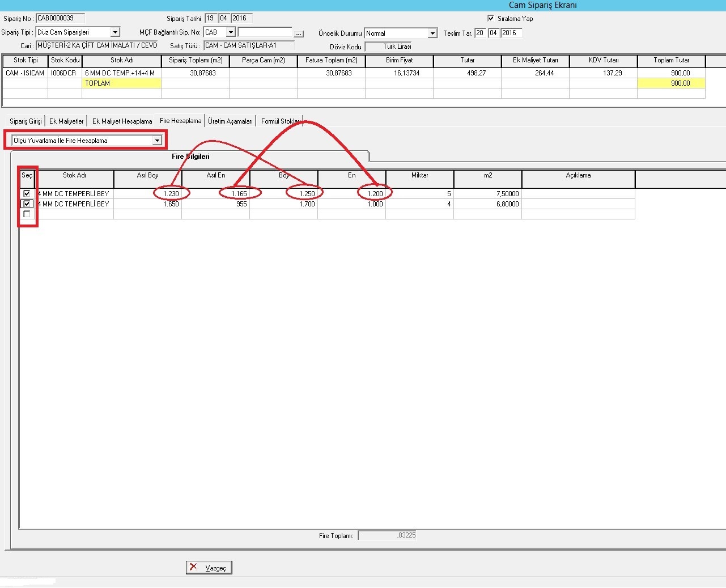Click the Vazgeç cancel button
The width and height of the screenshot is (726, 588).
tap(209, 568)
